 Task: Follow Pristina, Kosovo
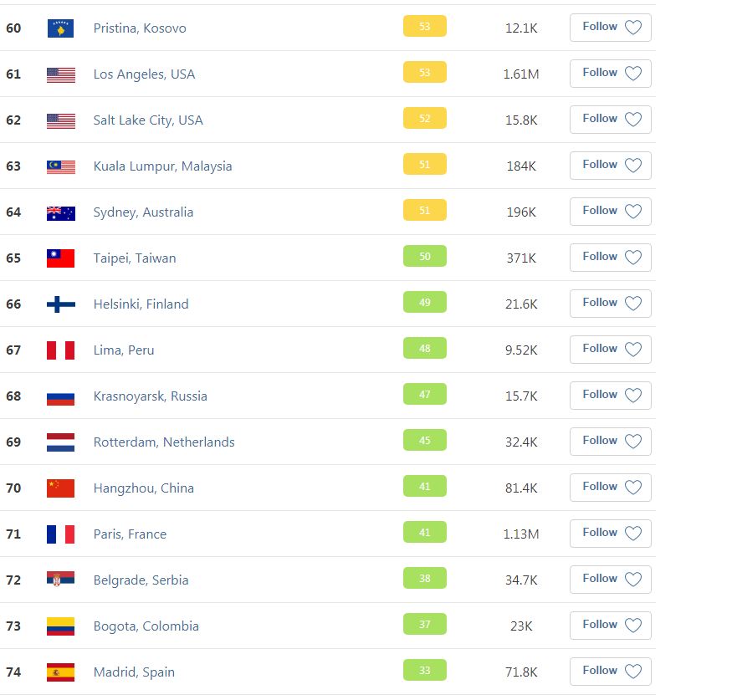click(610, 28)
